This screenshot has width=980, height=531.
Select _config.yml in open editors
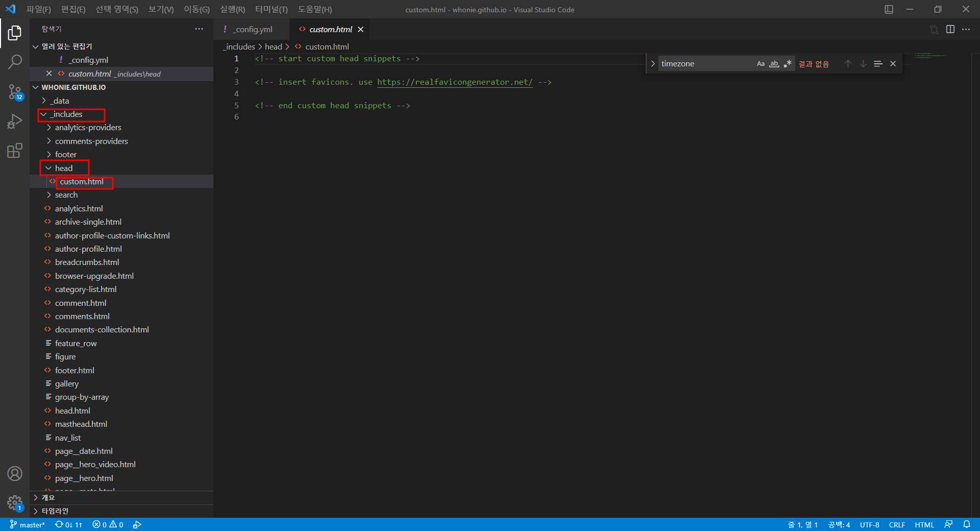[x=121, y=60]
